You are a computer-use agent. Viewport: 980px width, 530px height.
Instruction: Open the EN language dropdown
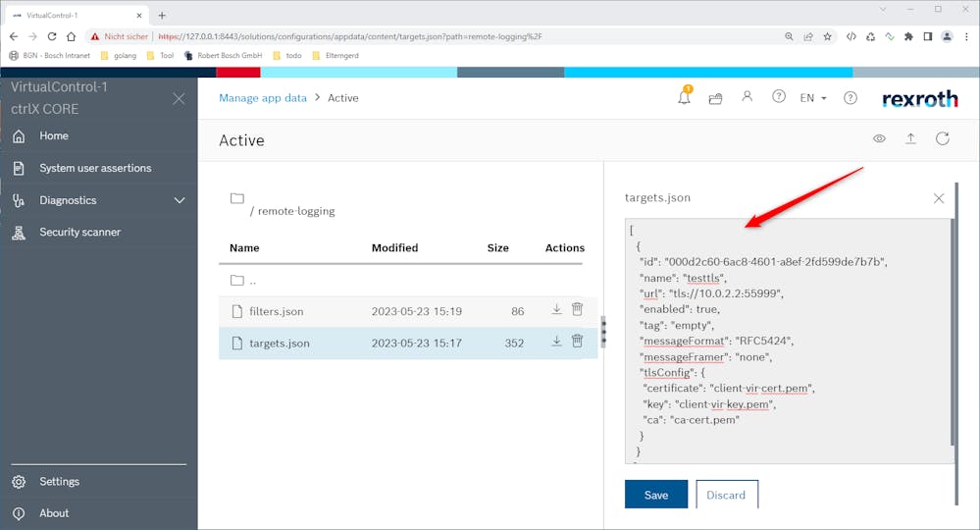[813, 98]
